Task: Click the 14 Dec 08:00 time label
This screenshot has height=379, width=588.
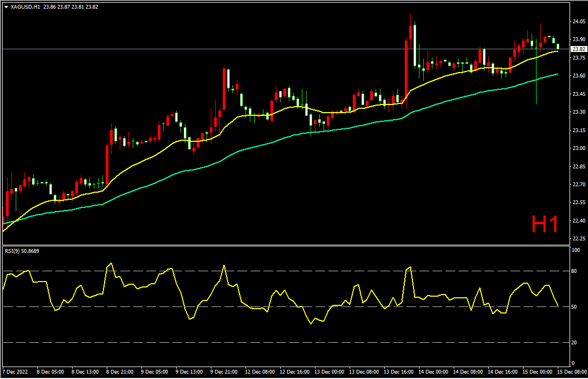Action: pos(468,372)
